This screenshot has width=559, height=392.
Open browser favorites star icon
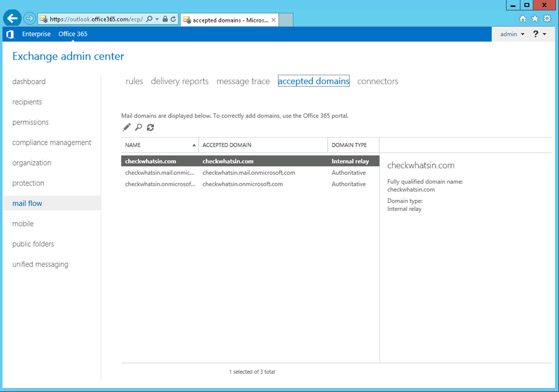pos(535,19)
